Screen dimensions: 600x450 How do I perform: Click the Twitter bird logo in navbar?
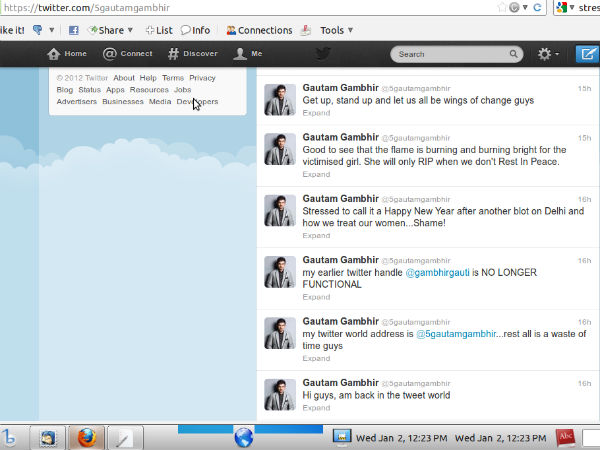pos(323,54)
